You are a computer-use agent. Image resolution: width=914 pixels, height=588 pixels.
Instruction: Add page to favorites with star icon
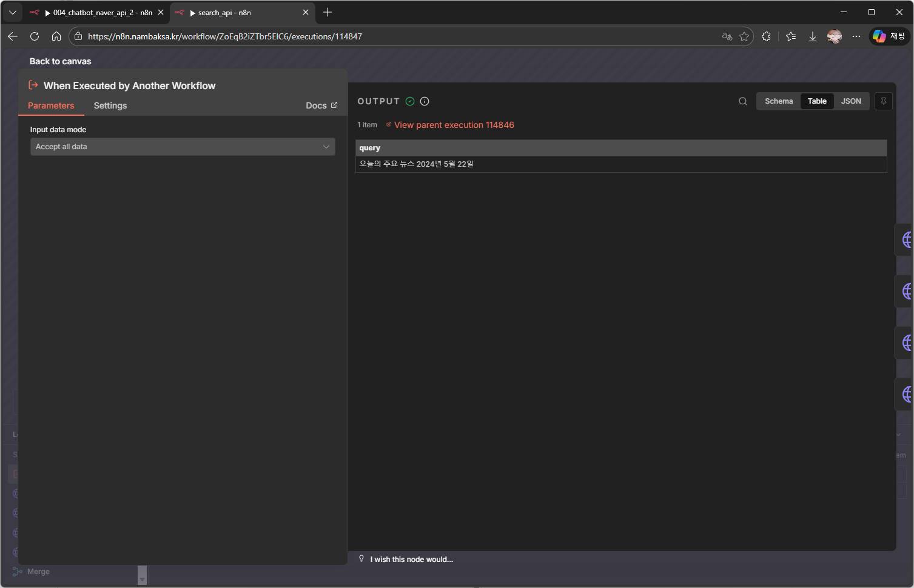tap(744, 36)
